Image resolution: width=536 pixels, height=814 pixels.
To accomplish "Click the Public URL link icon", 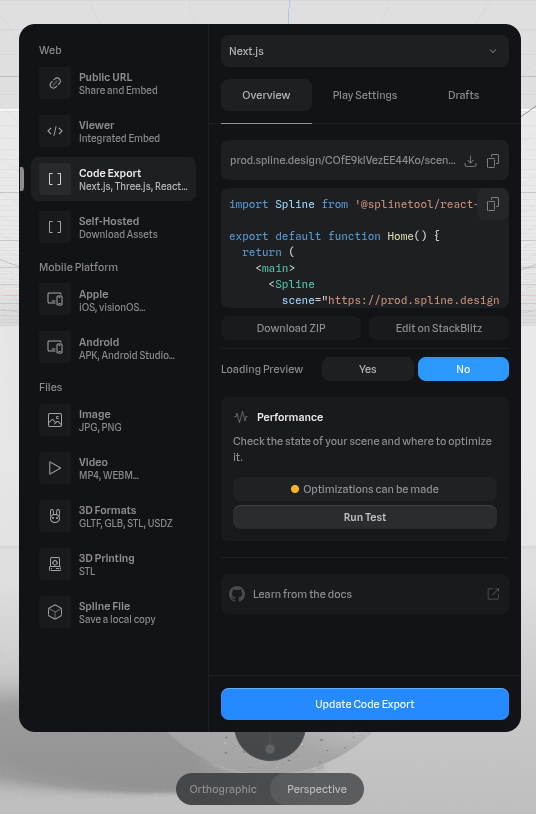I will coord(55,83).
